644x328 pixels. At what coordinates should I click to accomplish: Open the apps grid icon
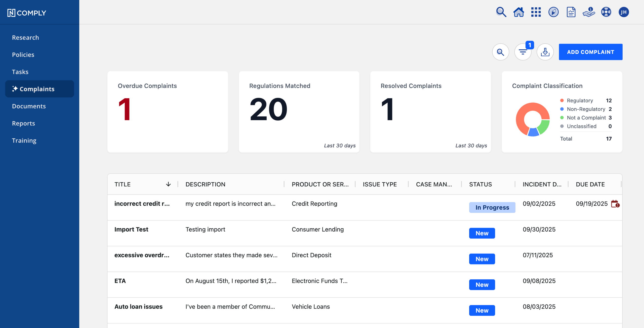click(x=536, y=12)
